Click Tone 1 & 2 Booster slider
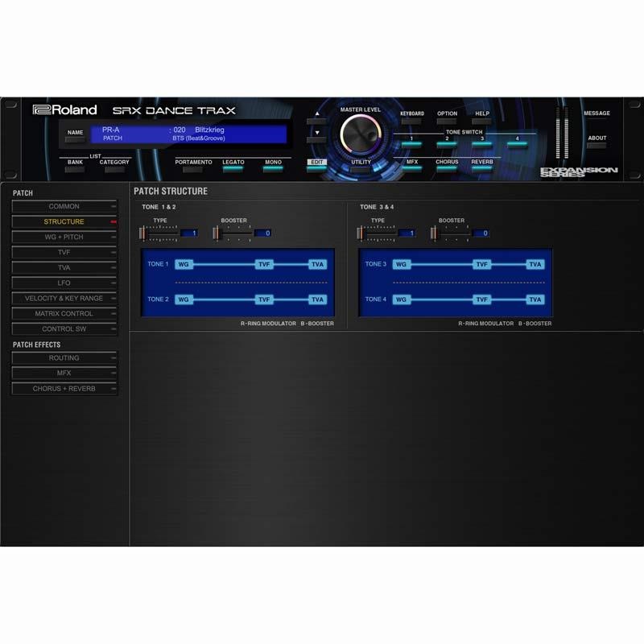644x644 pixels. [x=233, y=233]
